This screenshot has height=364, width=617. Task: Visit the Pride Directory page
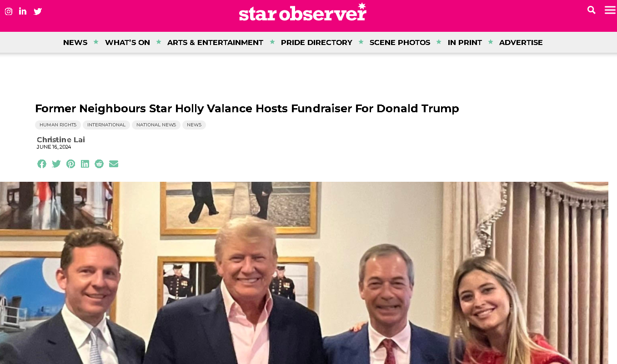316,42
